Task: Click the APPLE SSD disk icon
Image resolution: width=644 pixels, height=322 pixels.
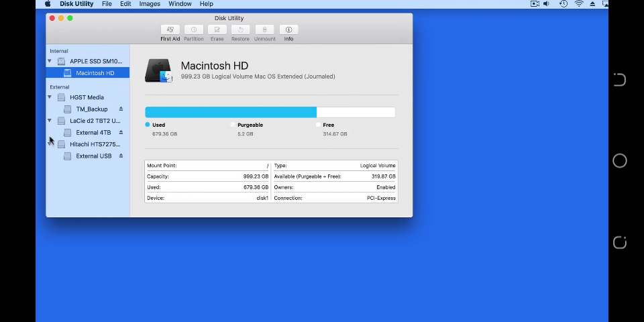Action: pyautogui.click(x=61, y=61)
